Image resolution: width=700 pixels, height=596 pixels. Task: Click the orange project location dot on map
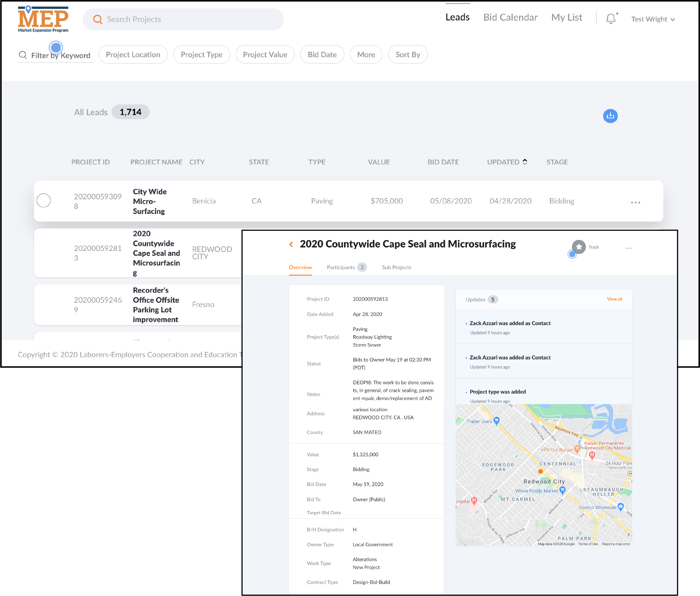tap(540, 471)
